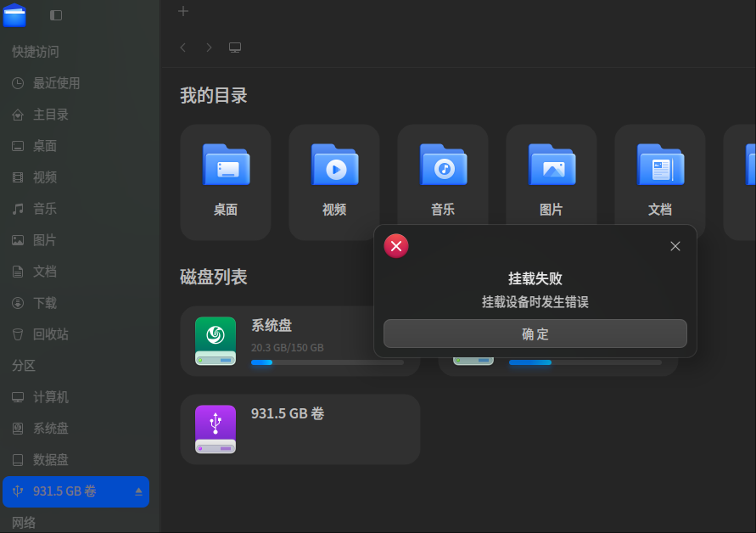Click the trash icon beside 回收站
Screen dimensions: 756x533
click(18, 334)
